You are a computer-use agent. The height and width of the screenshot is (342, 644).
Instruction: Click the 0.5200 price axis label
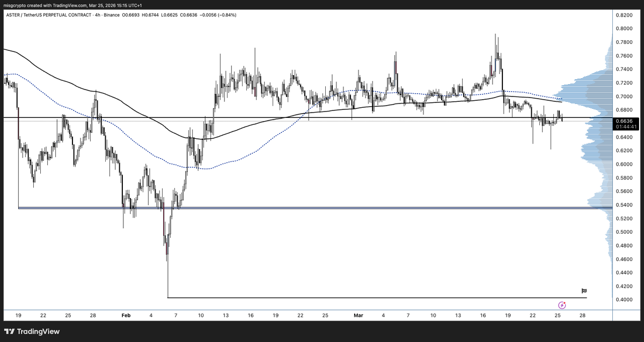click(x=624, y=219)
